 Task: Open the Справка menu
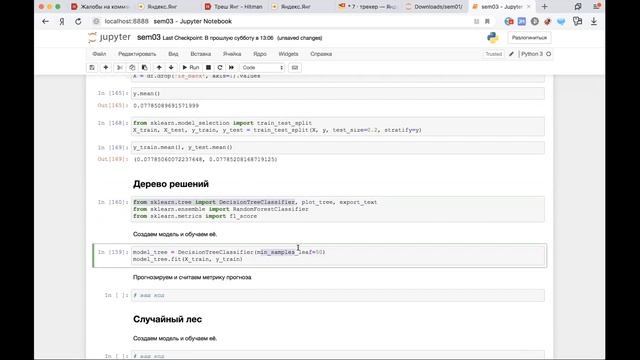pyautogui.click(x=321, y=54)
